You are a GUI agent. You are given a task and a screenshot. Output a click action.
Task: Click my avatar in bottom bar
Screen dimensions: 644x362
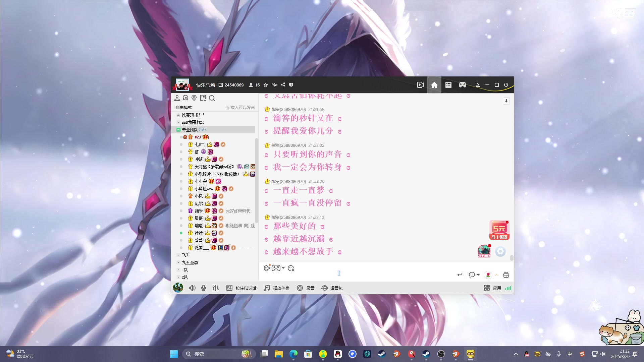tap(178, 288)
